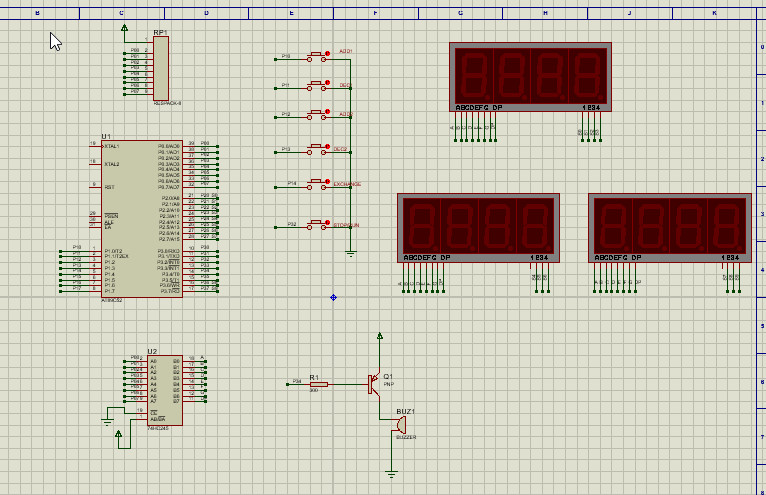Select the Q1 PNP transistor

click(374, 384)
